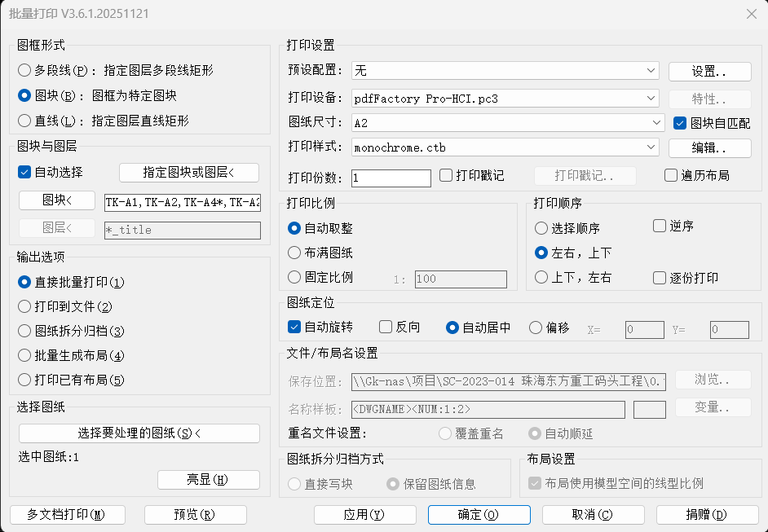Choose the 布满图纸 scale option
The width and height of the screenshot is (768, 532).
click(x=294, y=253)
